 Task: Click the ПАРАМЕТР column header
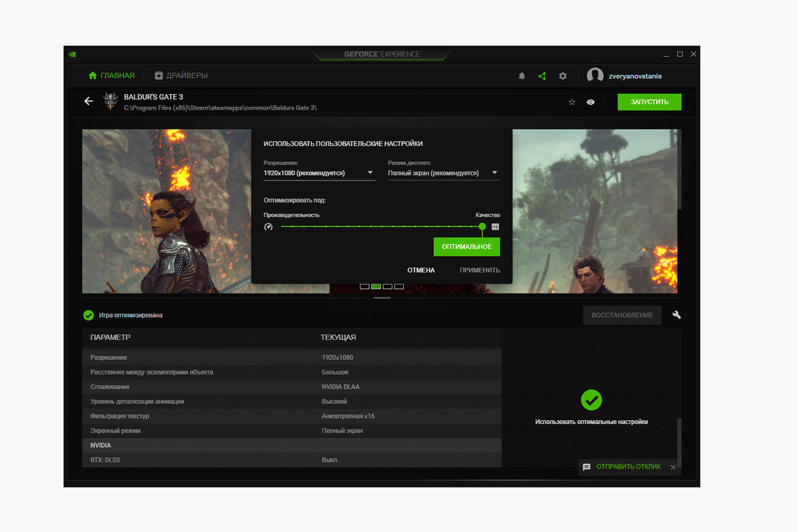pos(110,337)
